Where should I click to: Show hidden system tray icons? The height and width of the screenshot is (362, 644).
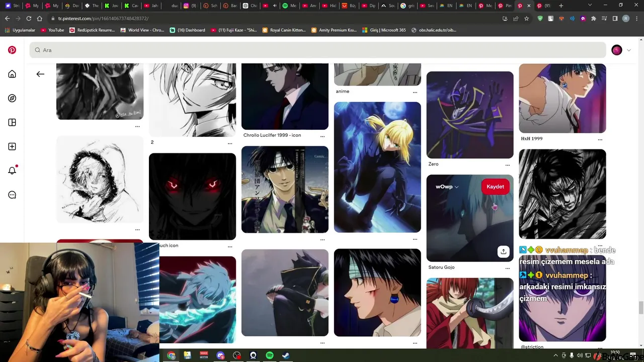coord(555,355)
